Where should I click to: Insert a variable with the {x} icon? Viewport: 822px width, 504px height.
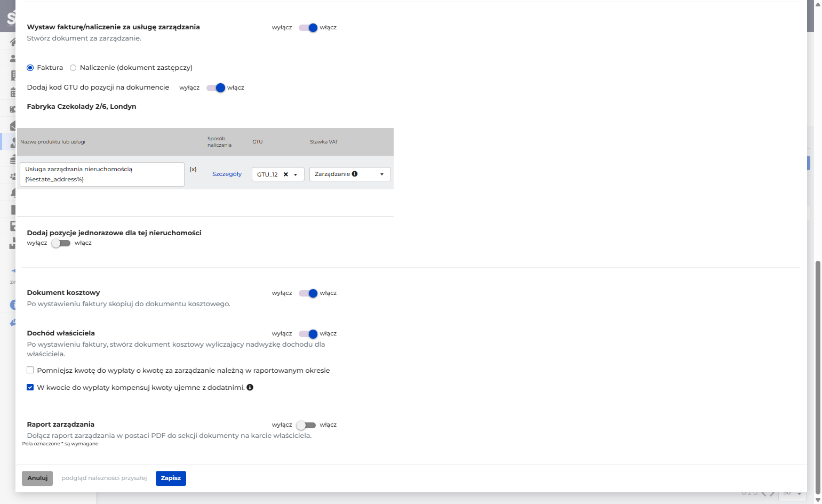click(x=193, y=170)
